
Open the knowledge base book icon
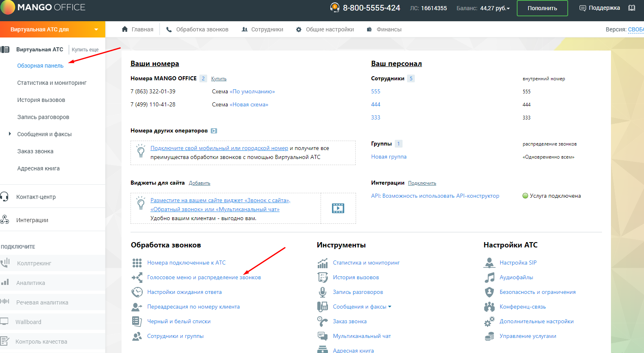point(632,8)
